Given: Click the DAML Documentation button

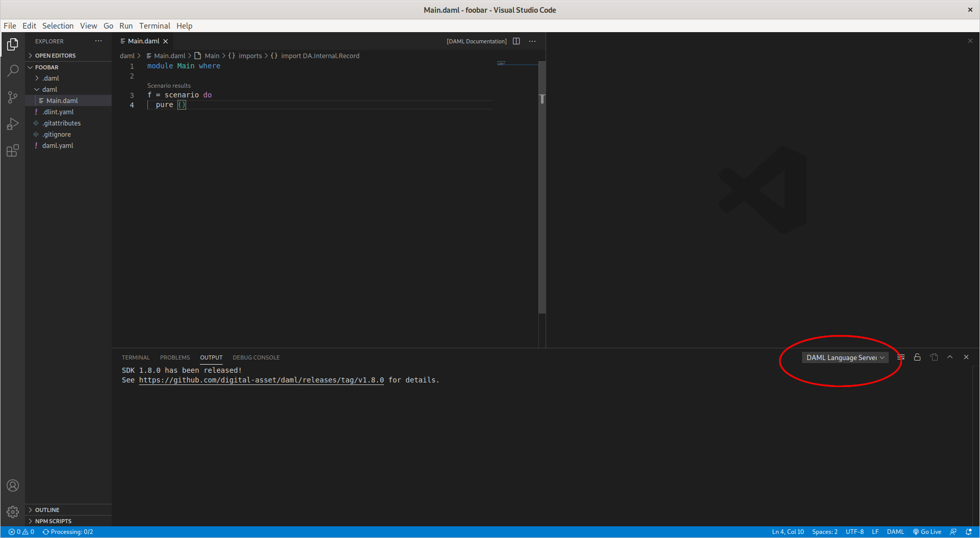Looking at the screenshot, I should click(x=477, y=41).
